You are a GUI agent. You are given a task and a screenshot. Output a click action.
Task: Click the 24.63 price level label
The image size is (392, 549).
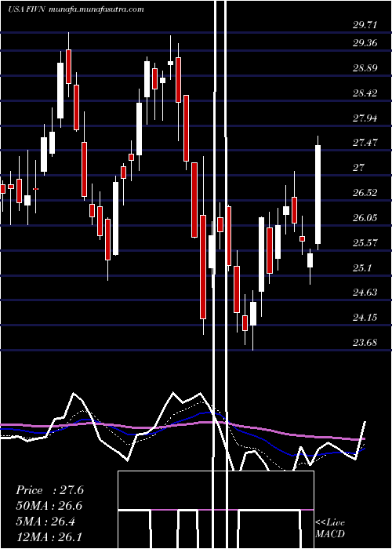coord(365,292)
